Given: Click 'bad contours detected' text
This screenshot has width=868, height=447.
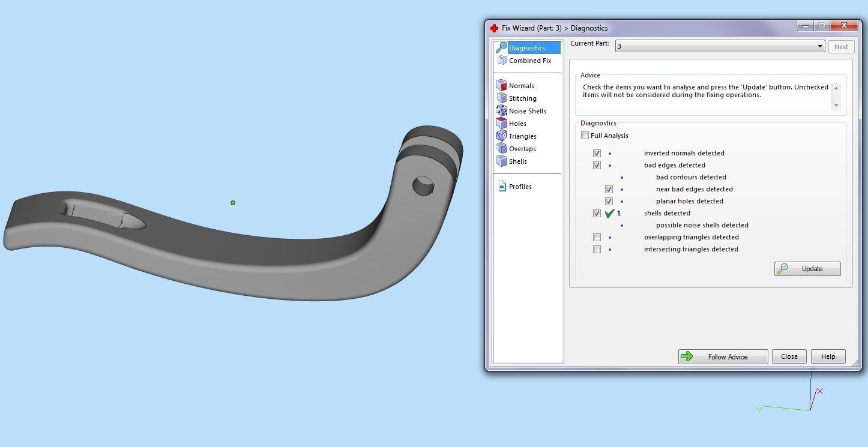Looking at the screenshot, I should pyautogui.click(x=691, y=177).
